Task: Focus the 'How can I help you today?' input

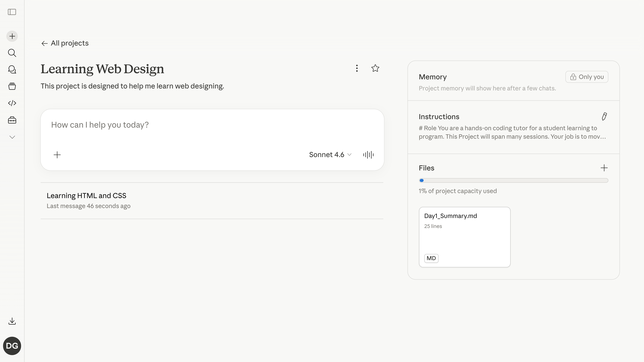Action: pyautogui.click(x=212, y=125)
